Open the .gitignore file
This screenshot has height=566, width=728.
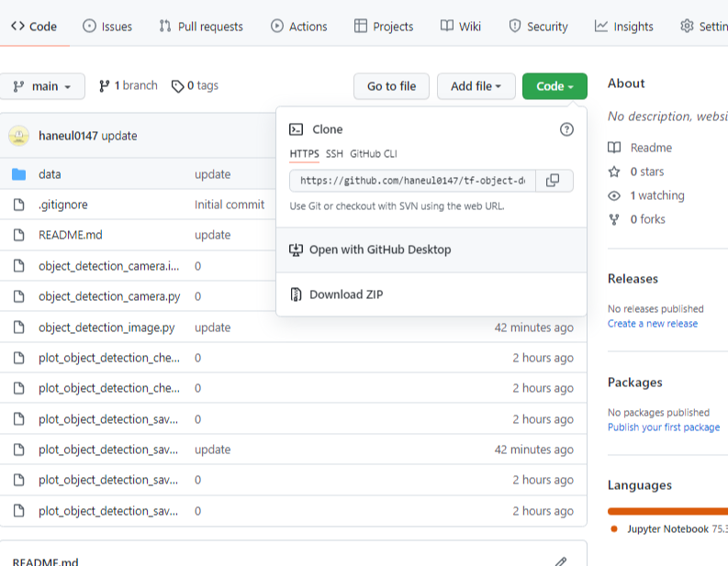point(63,205)
